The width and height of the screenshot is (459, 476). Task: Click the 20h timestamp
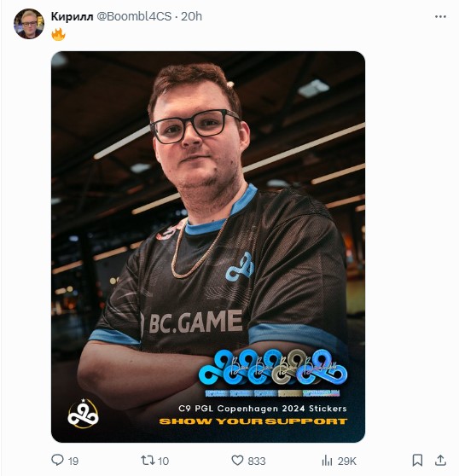click(x=192, y=16)
